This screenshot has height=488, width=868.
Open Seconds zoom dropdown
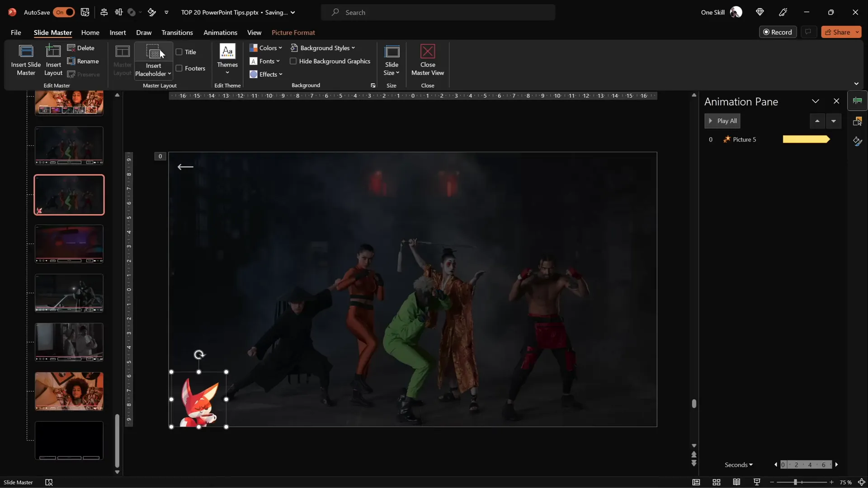pyautogui.click(x=739, y=465)
